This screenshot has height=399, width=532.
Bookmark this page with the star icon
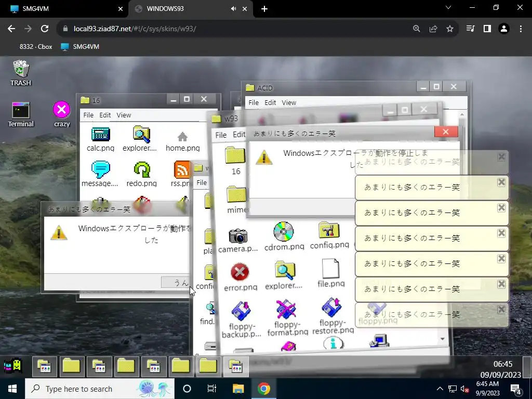(x=450, y=29)
